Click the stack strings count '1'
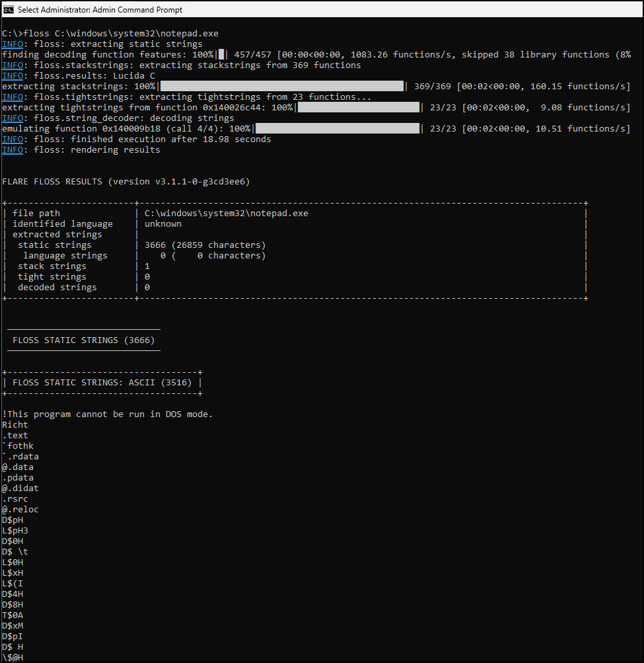 click(147, 266)
